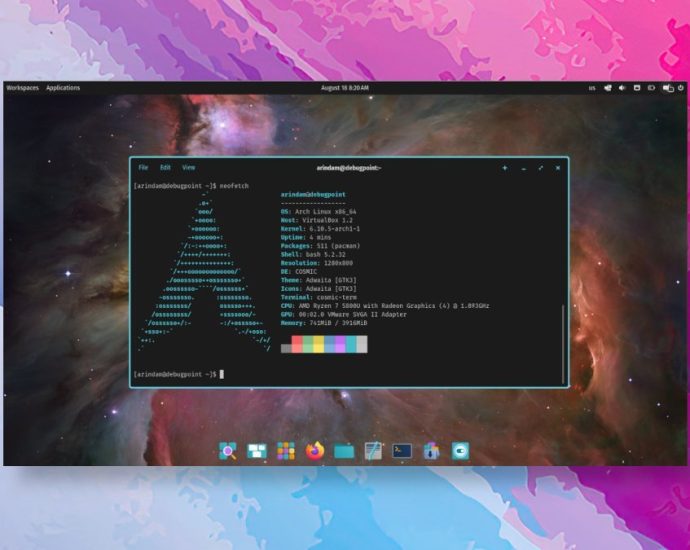Open the COSMIC Store dock icon
The height and width of the screenshot is (550, 690).
431,451
